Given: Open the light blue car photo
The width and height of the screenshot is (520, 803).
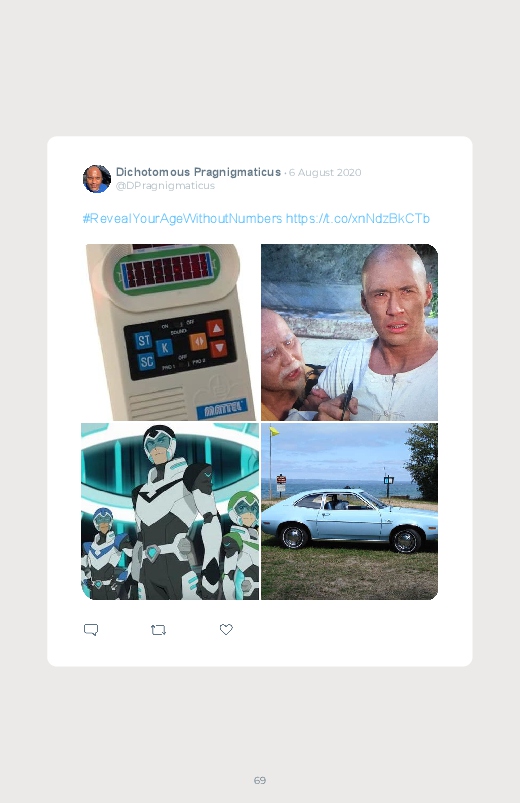Looking at the screenshot, I should (x=349, y=511).
